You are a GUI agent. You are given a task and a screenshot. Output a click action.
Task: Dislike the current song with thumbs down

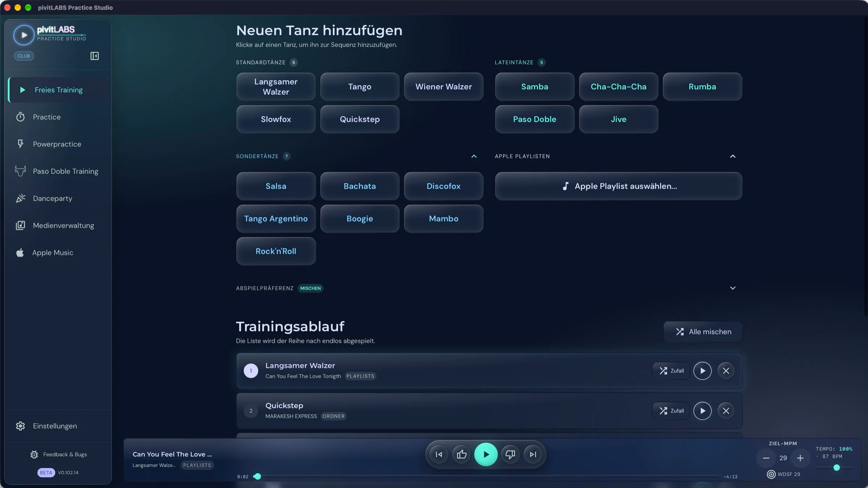click(510, 454)
